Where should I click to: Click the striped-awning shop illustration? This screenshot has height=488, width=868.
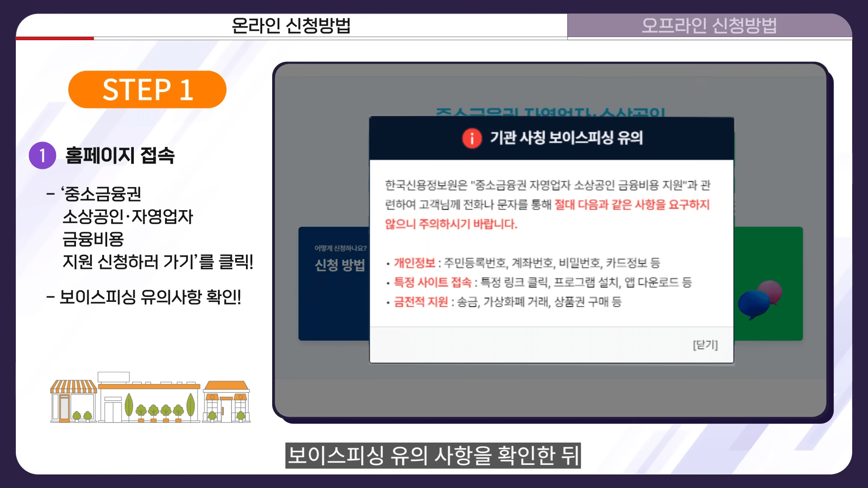click(73, 401)
